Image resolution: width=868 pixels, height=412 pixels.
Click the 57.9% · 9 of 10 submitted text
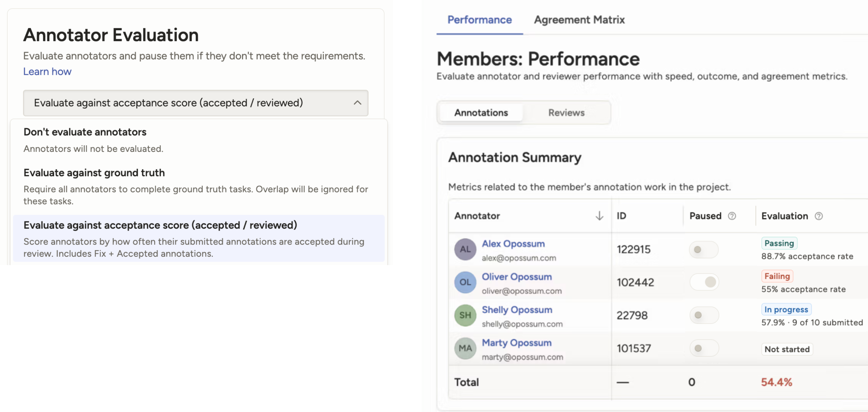812,323
